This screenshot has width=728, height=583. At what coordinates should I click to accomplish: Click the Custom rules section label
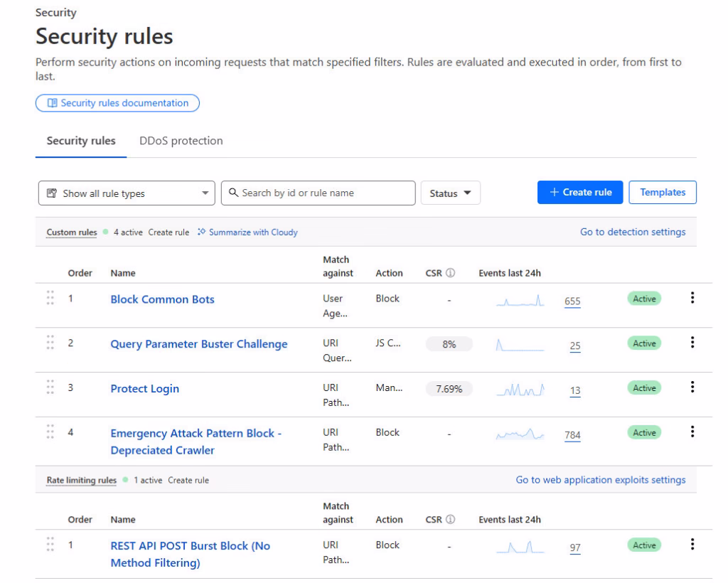click(x=72, y=232)
